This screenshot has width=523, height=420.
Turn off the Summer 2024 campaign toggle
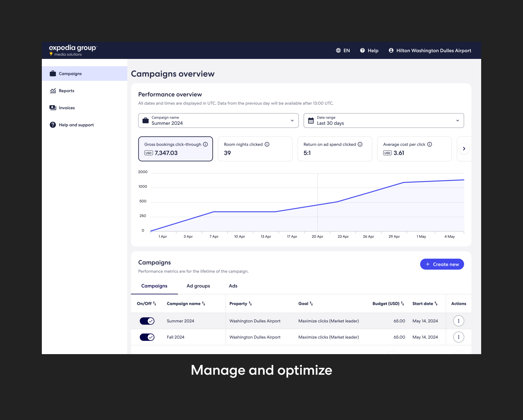click(x=147, y=321)
